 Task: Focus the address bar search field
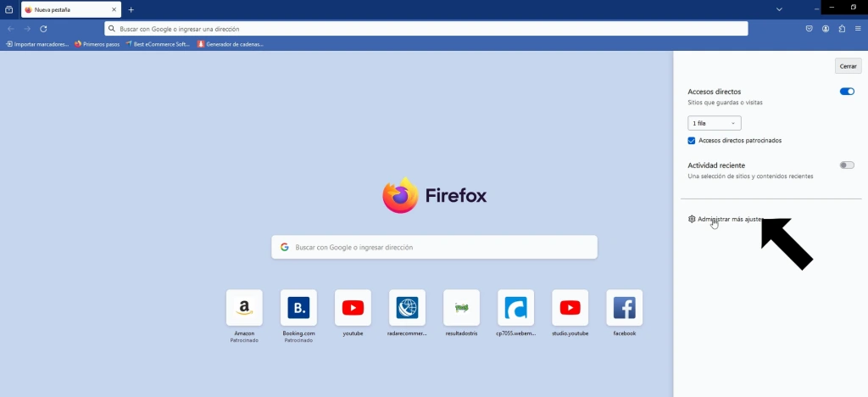point(426,29)
